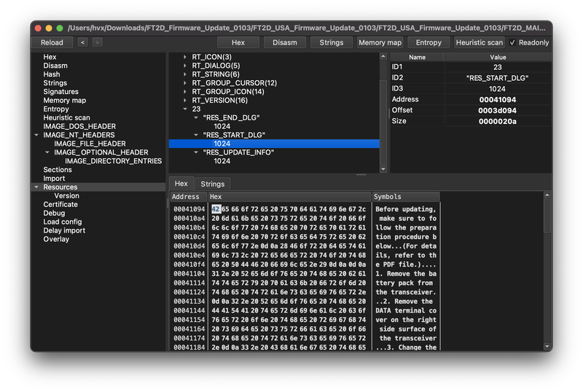Open IMAGE_DIRECTORY_ENTRIES in sidebar
Image resolution: width=583 pixels, height=392 pixels.
click(113, 161)
